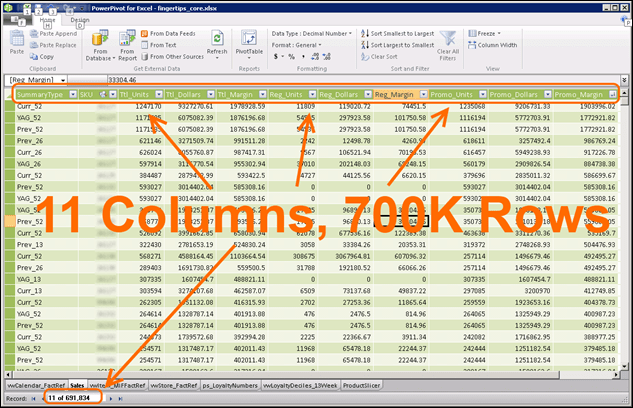Open the SummaryType column filter arrow

coord(71,94)
